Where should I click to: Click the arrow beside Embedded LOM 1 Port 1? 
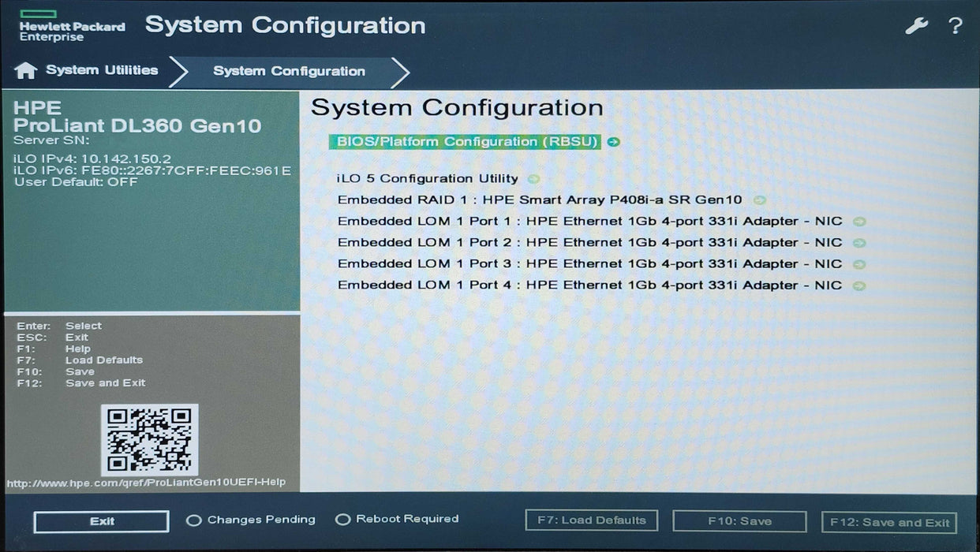pos(860,221)
